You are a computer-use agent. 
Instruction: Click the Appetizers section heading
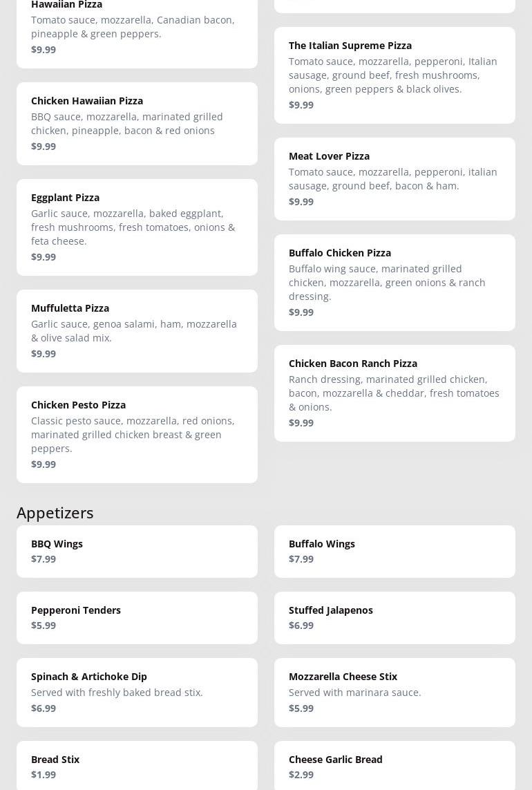coord(55,512)
